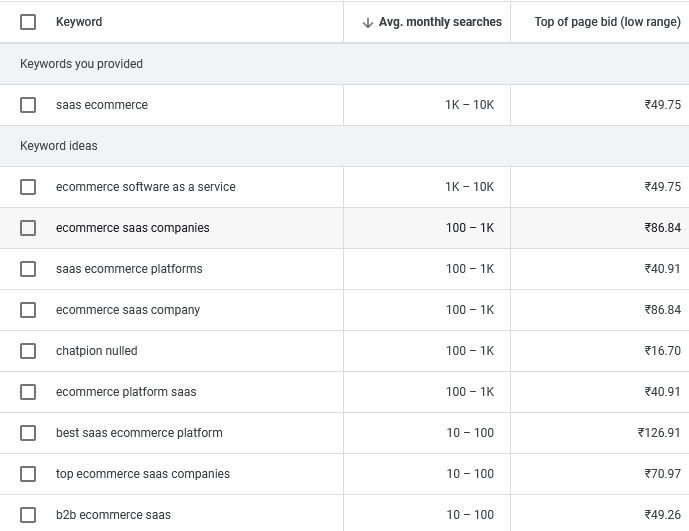Select the 'chatpion nulled' checkbox

(28, 351)
